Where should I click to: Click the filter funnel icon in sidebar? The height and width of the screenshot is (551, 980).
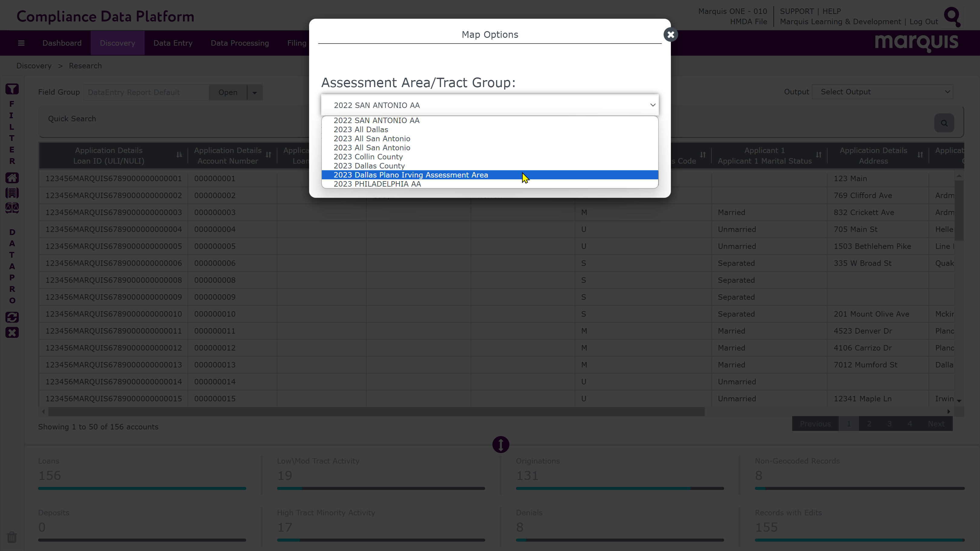(x=12, y=89)
